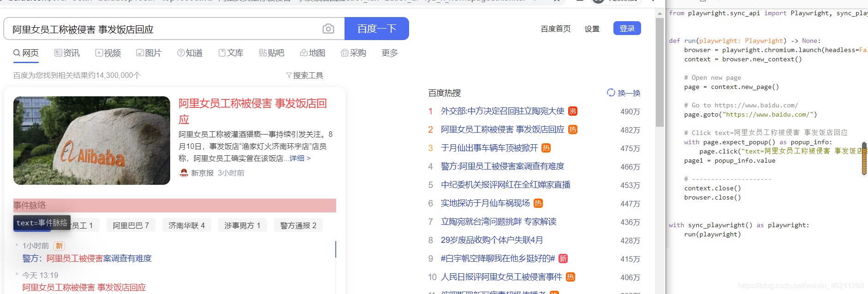Click the 沸 badge beside the top hot search
The width and height of the screenshot is (868, 294).
pos(573,111)
